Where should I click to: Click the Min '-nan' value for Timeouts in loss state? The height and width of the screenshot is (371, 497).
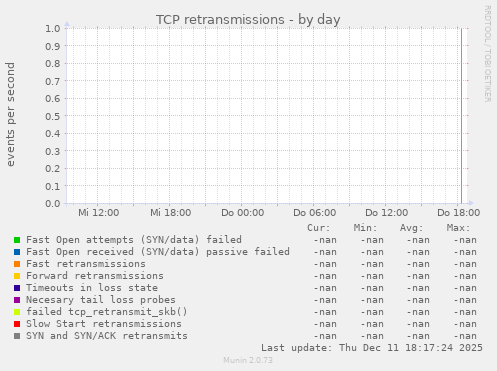point(372,288)
